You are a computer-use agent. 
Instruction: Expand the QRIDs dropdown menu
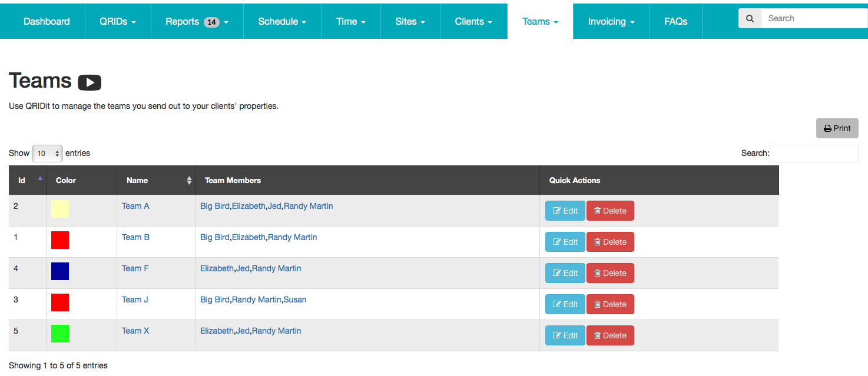pos(118,21)
